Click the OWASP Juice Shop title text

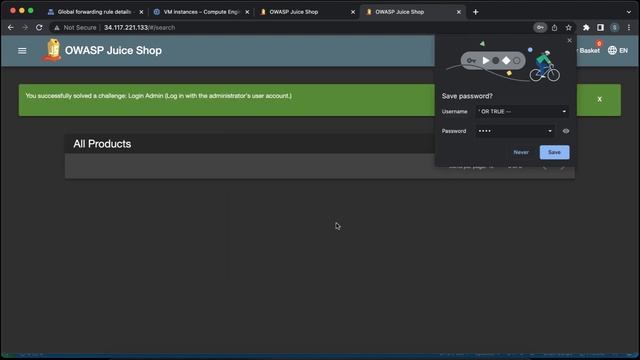[113, 51]
